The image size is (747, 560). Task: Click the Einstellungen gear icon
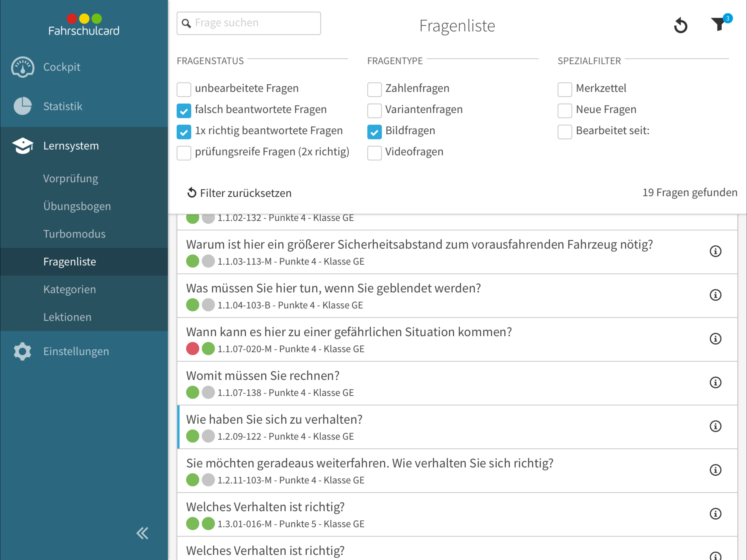click(x=23, y=351)
